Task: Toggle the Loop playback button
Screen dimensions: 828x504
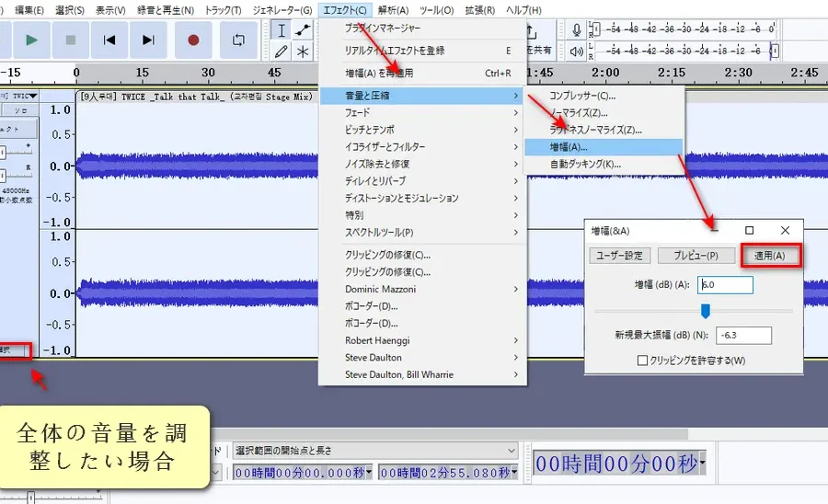Action: click(x=238, y=40)
